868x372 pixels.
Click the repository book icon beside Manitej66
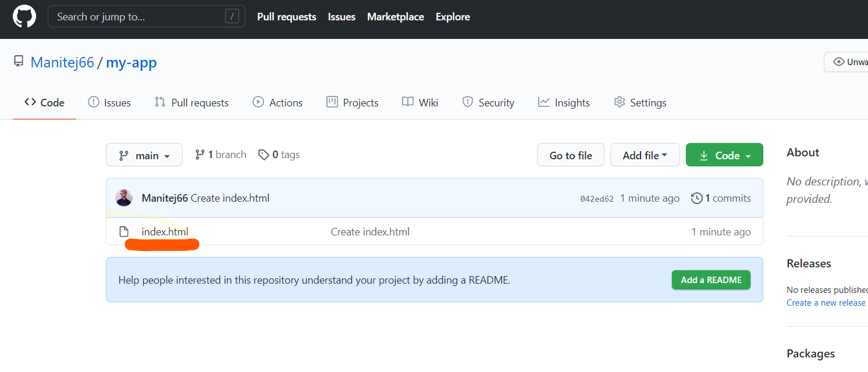click(19, 62)
